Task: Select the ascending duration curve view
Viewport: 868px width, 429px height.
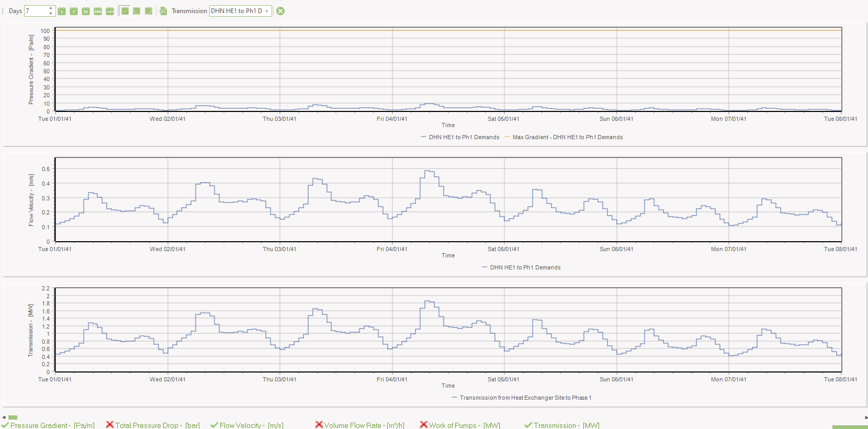Action: (x=149, y=11)
